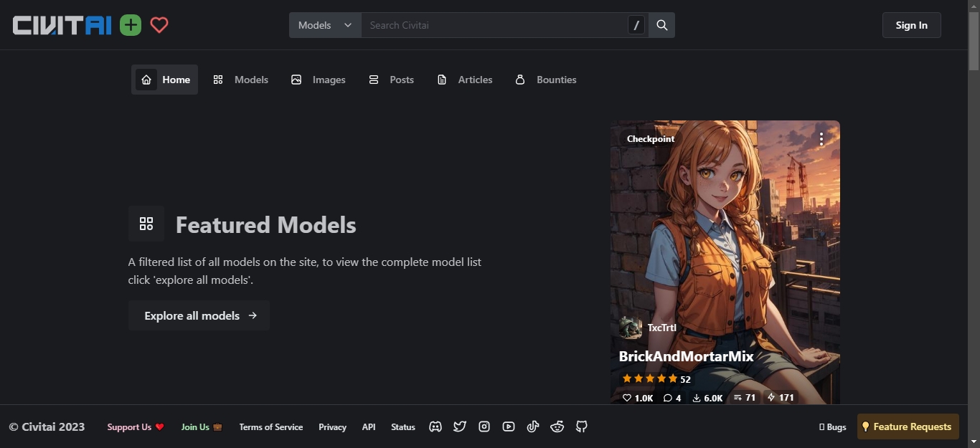This screenshot has height=448, width=980.
Task: Click the magnifier search button
Action: tap(661, 25)
